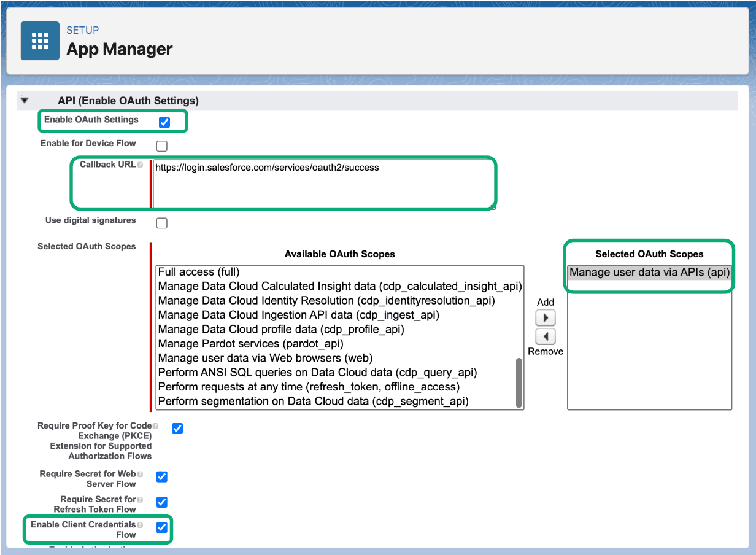Viewport: 756px width, 555px height.
Task: Click the App Manager grid icon
Action: 40,41
